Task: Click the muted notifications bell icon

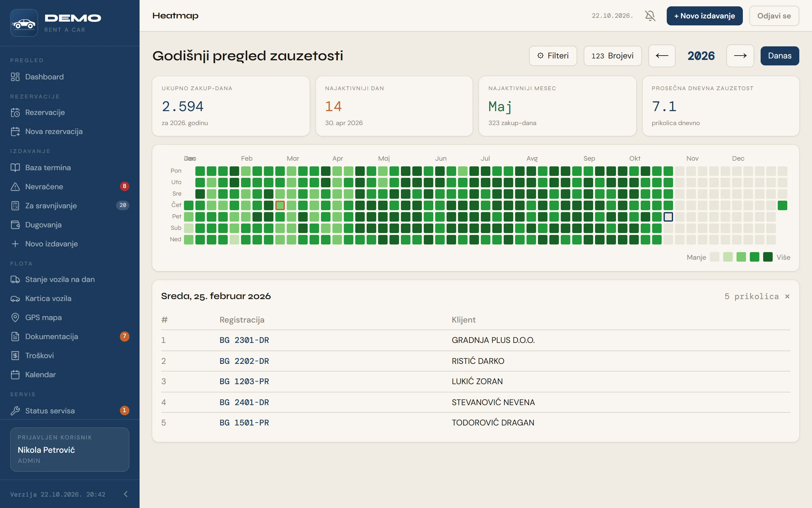Action: 650,16
